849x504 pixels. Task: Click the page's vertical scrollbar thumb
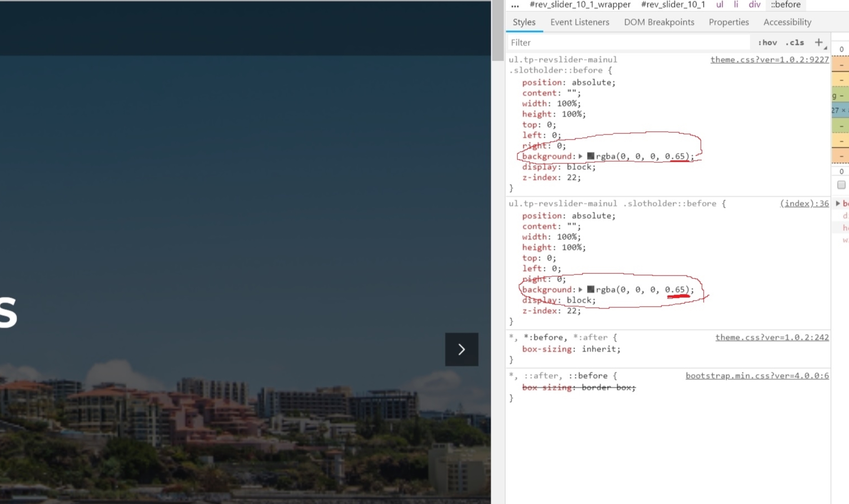[x=498, y=30]
